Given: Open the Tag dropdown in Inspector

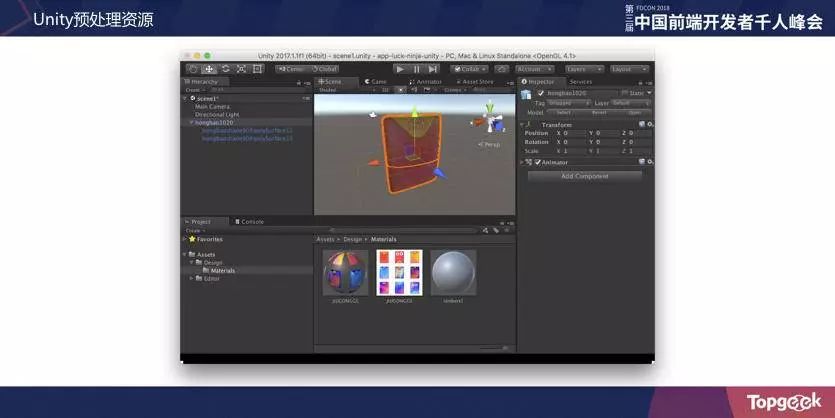Looking at the screenshot, I should click(568, 103).
